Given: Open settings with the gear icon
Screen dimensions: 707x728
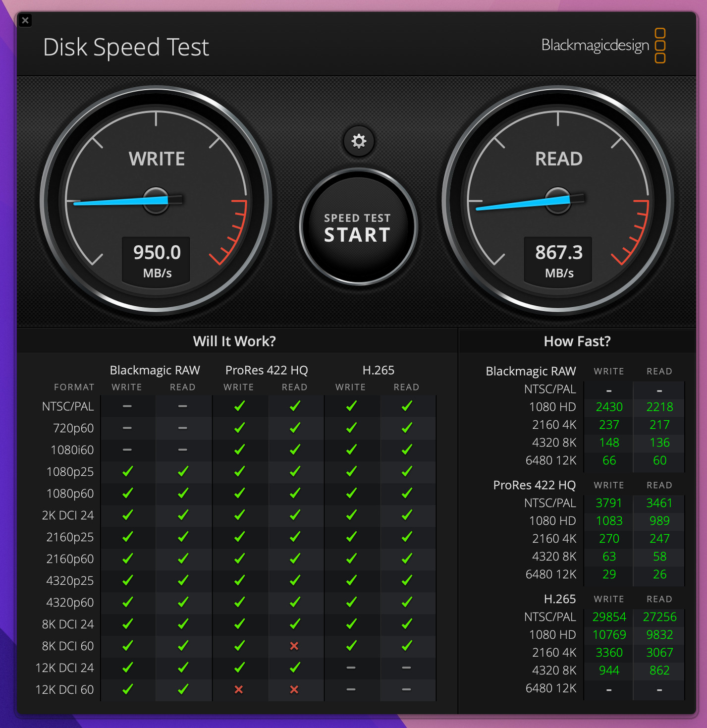Looking at the screenshot, I should coord(359,141).
